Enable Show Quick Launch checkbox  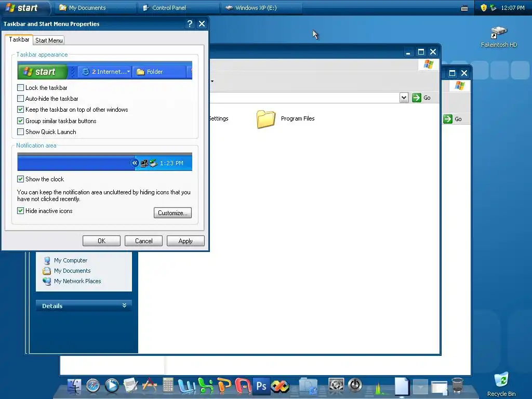pos(20,131)
